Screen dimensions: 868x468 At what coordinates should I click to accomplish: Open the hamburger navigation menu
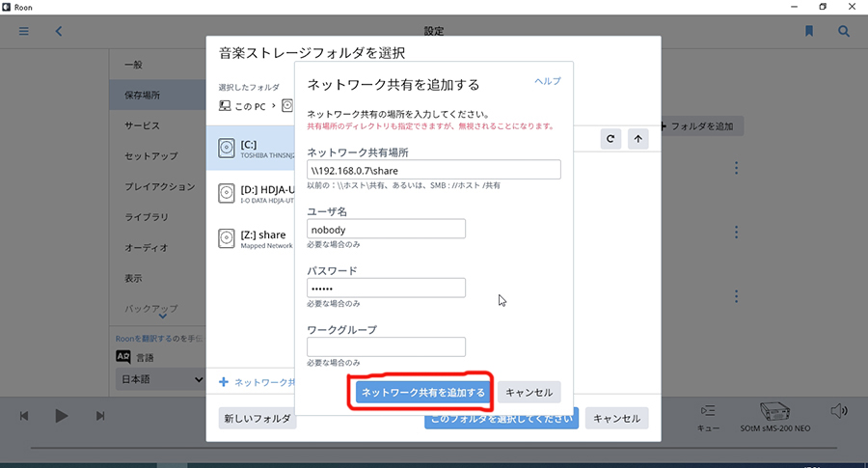24,31
